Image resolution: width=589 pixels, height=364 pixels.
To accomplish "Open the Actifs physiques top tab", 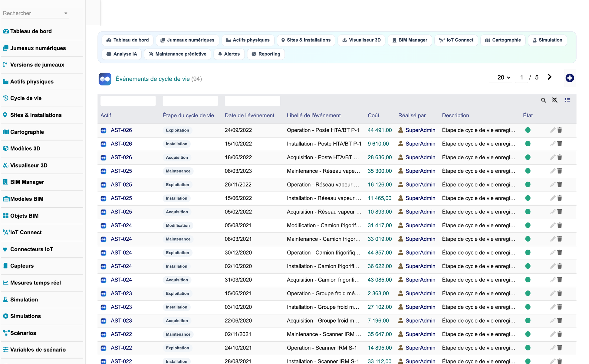I will coord(248,40).
